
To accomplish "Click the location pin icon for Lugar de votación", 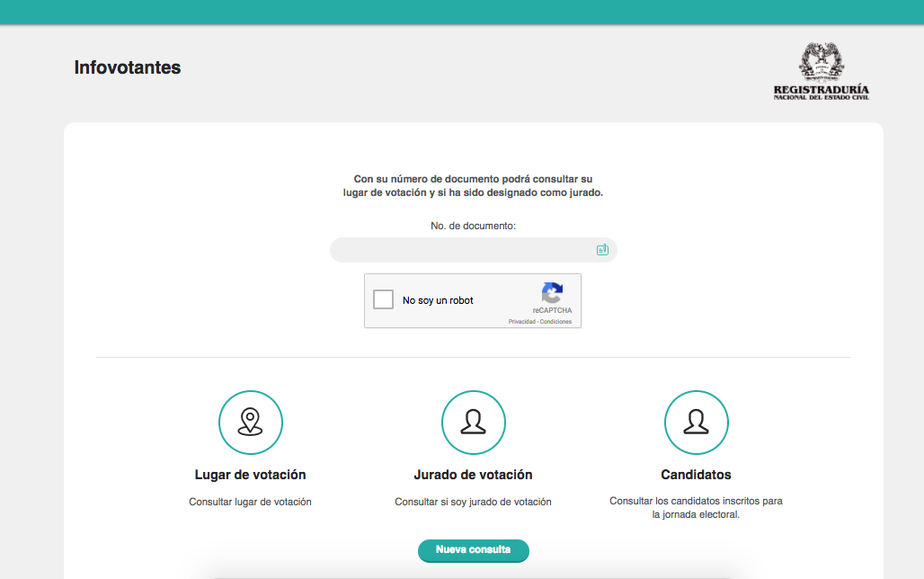I will click(x=250, y=423).
